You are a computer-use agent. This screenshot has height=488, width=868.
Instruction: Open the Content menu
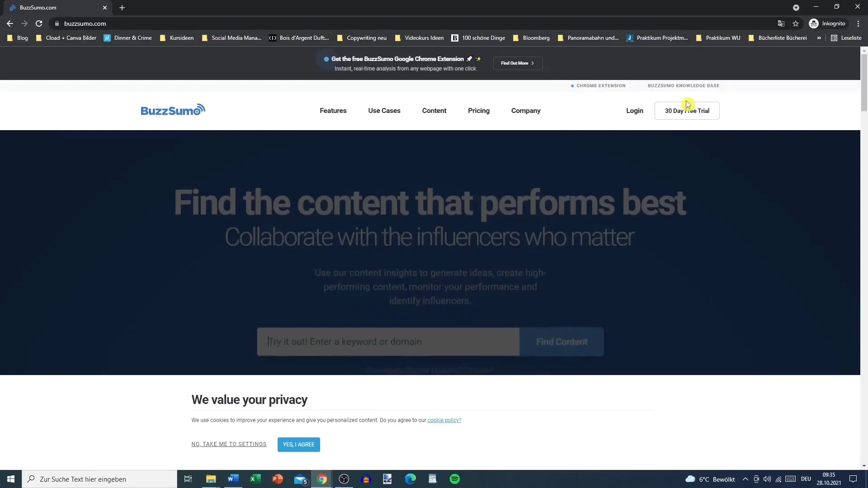coord(434,111)
